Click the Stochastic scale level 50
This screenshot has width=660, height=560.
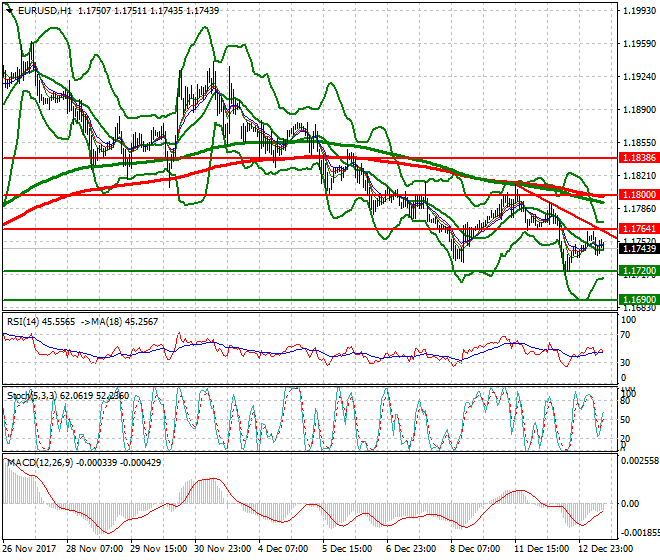click(625, 420)
